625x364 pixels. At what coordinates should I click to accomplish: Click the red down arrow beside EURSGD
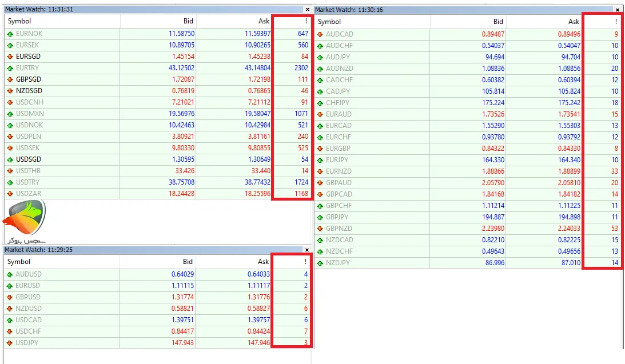point(10,57)
